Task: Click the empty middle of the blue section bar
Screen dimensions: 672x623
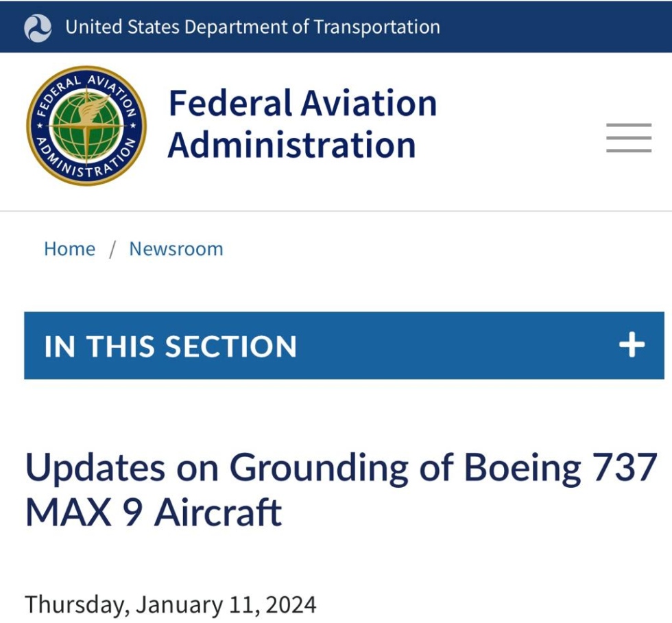Action: tap(454, 346)
